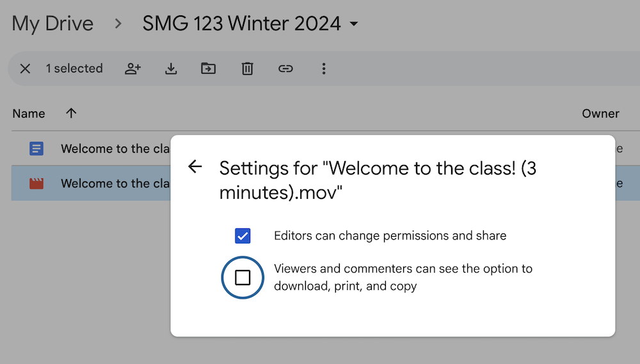Click the Move to folder icon
The width and height of the screenshot is (640, 364).
tap(209, 68)
